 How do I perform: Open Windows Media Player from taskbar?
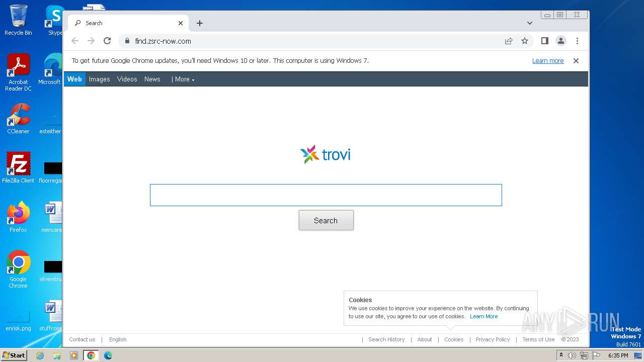point(74,355)
